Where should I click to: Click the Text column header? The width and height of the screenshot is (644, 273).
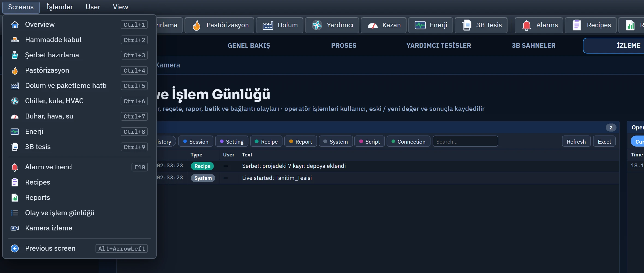coord(247,155)
